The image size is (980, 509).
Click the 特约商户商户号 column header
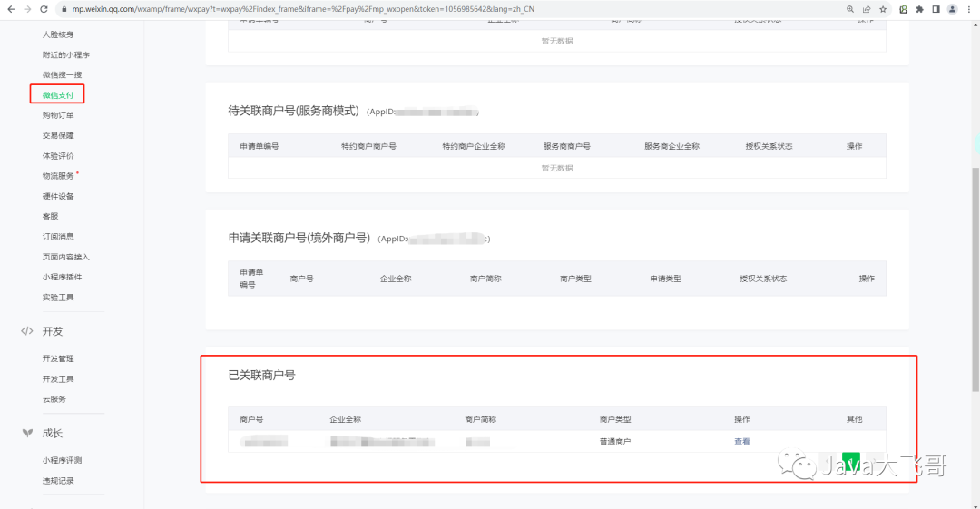[368, 146]
